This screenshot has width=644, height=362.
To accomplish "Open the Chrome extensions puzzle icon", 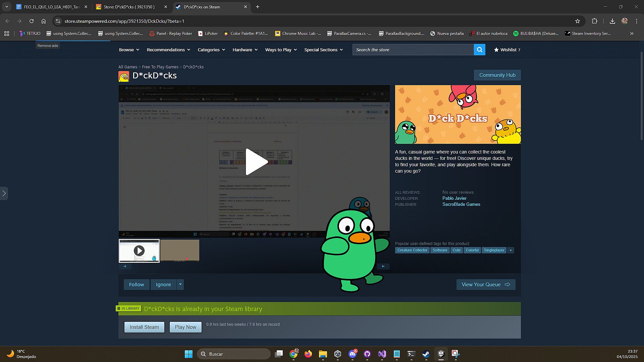I will 594,21.
